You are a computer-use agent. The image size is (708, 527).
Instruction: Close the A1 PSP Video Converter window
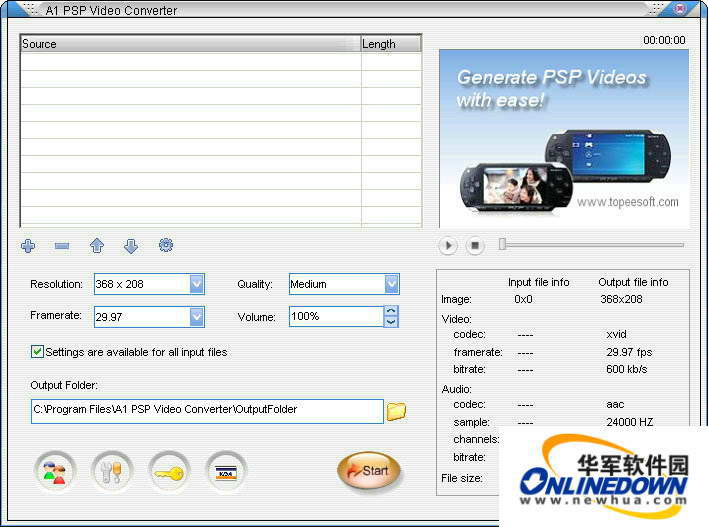(x=680, y=8)
